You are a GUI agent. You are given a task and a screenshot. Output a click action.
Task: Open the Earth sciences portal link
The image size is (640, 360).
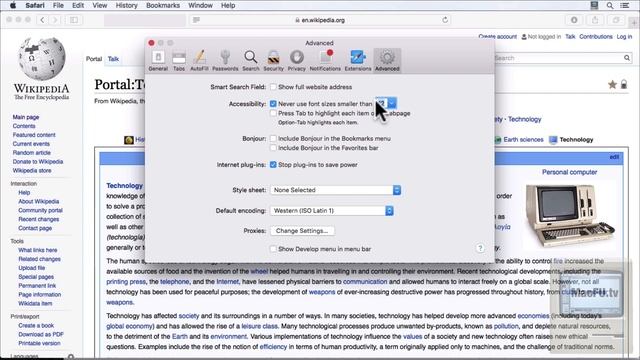(x=523, y=140)
